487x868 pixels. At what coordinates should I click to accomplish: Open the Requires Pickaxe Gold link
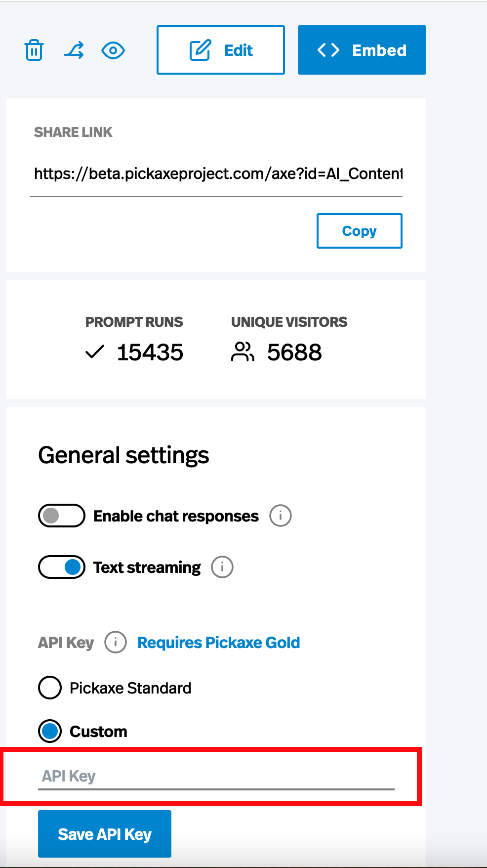(218, 643)
